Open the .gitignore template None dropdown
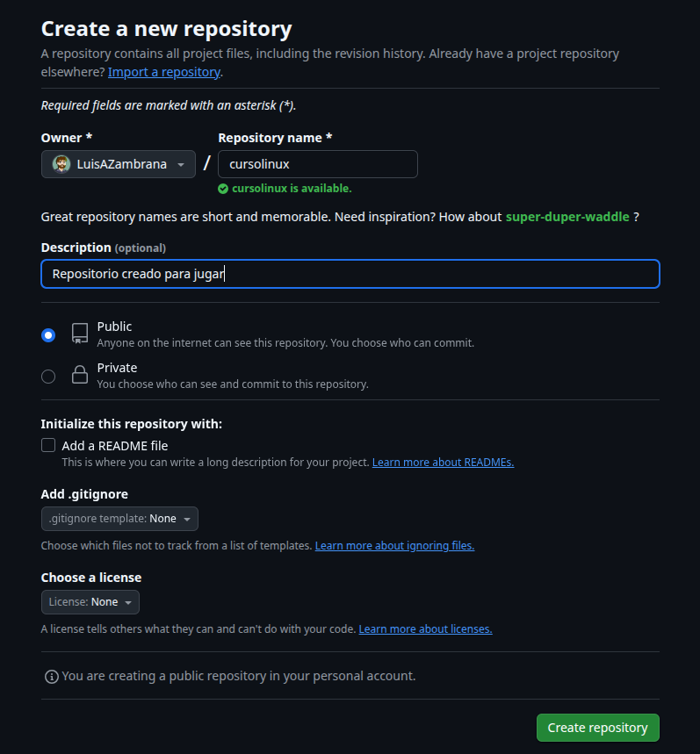 pos(119,518)
